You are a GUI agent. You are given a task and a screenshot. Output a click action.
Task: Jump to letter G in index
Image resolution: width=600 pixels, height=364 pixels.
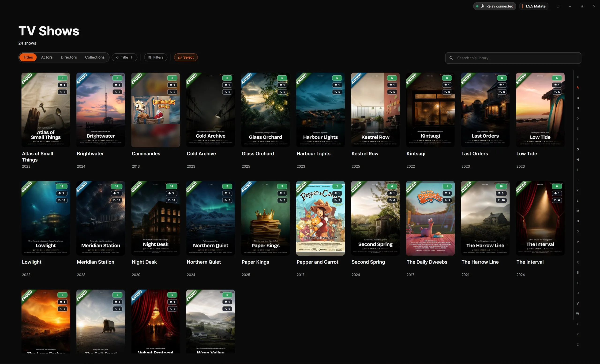click(x=577, y=149)
